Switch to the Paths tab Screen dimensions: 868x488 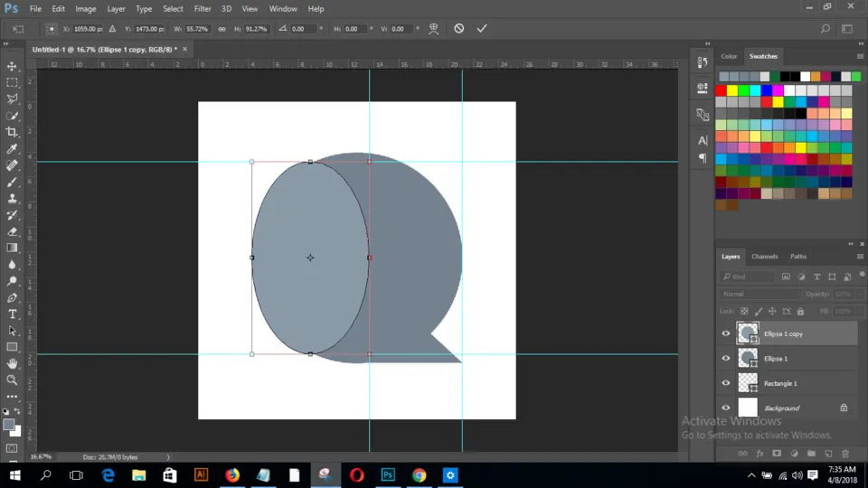click(798, 257)
